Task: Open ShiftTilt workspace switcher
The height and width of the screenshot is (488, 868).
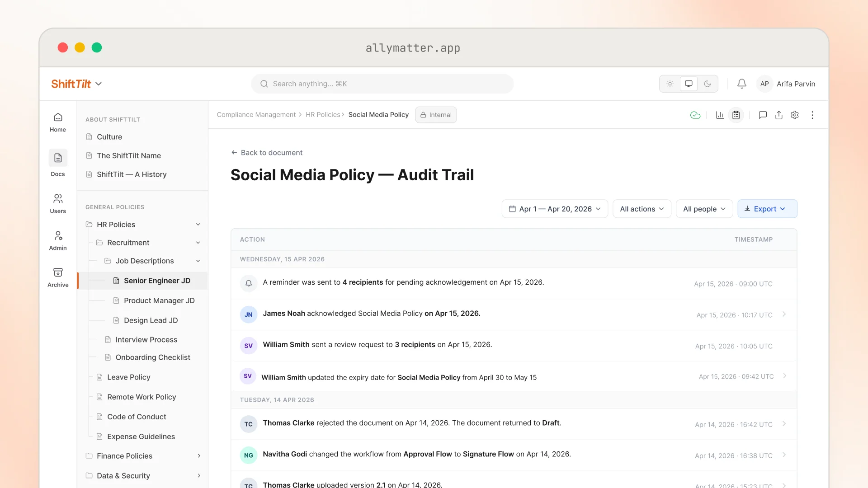Action: (x=76, y=84)
